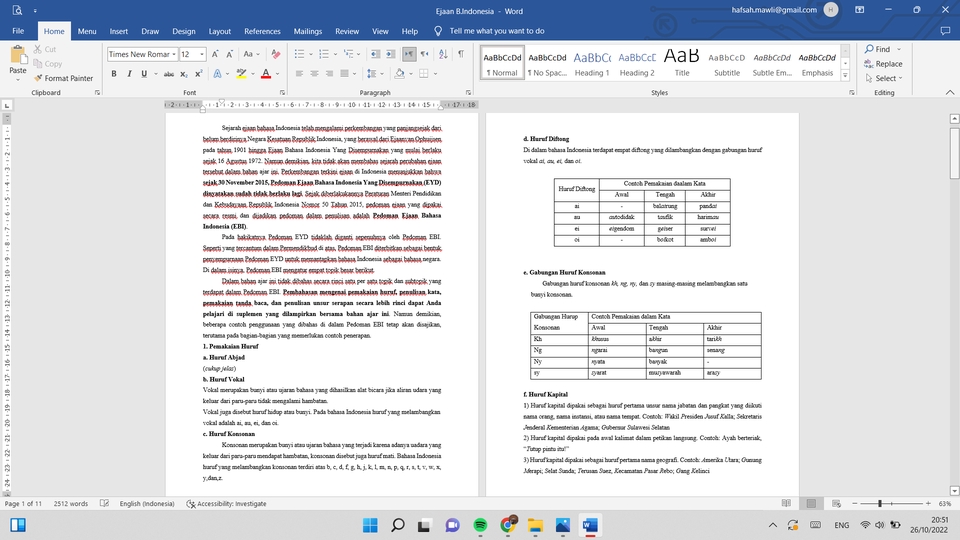
Task: Apply subscript formatting
Action: [x=184, y=74]
